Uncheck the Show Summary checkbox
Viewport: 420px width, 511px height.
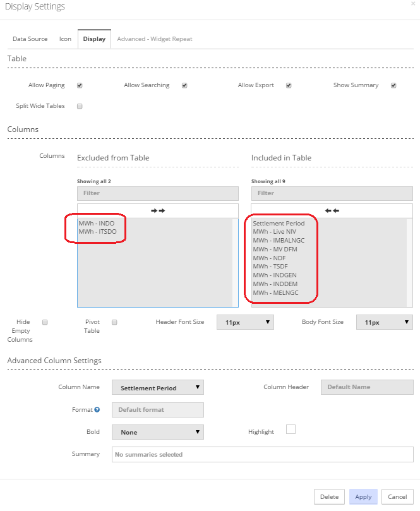[x=393, y=85]
